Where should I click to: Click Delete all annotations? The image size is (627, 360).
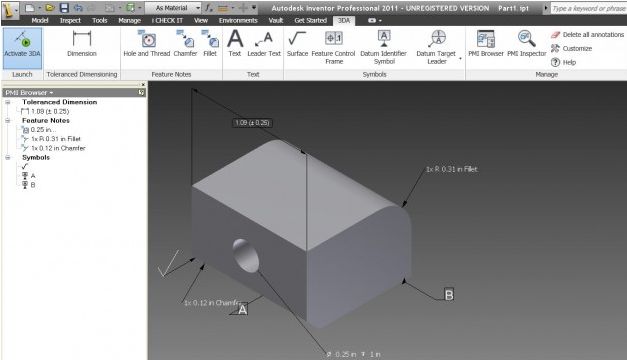(x=587, y=35)
